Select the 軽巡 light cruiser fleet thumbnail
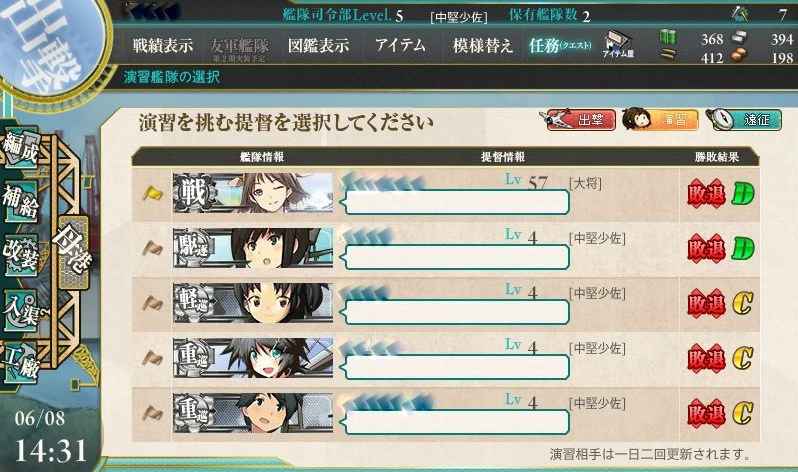 click(253, 303)
